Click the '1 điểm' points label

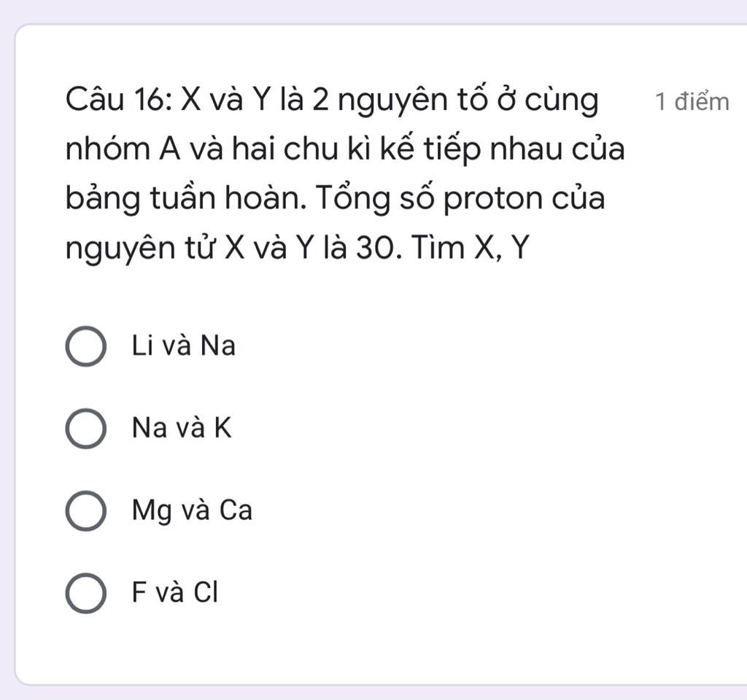coord(692,101)
